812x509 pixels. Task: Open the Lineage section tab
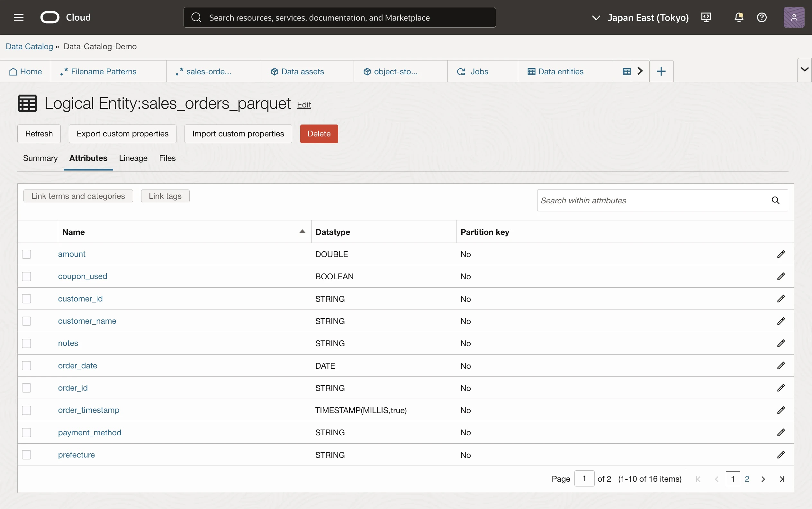[133, 158]
